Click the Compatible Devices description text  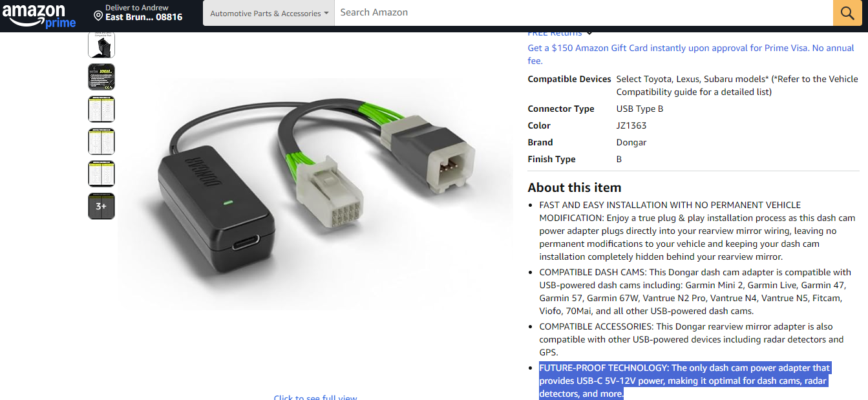point(737,85)
